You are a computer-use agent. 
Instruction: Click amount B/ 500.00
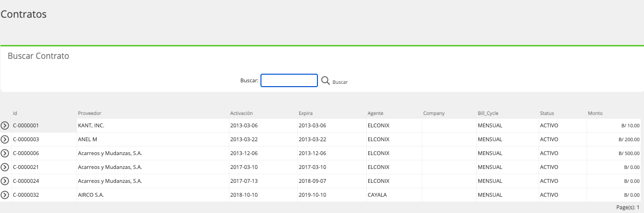click(629, 154)
